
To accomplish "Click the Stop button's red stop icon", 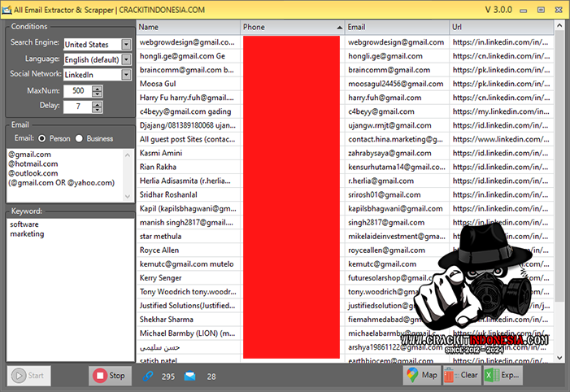I will (99, 376).
